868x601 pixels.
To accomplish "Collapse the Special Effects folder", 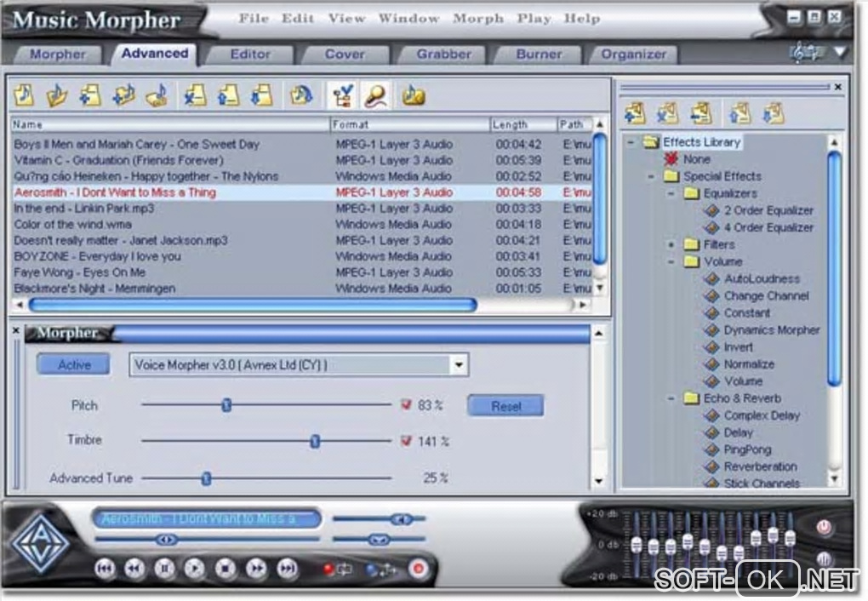I will click(x=651, y=177).
